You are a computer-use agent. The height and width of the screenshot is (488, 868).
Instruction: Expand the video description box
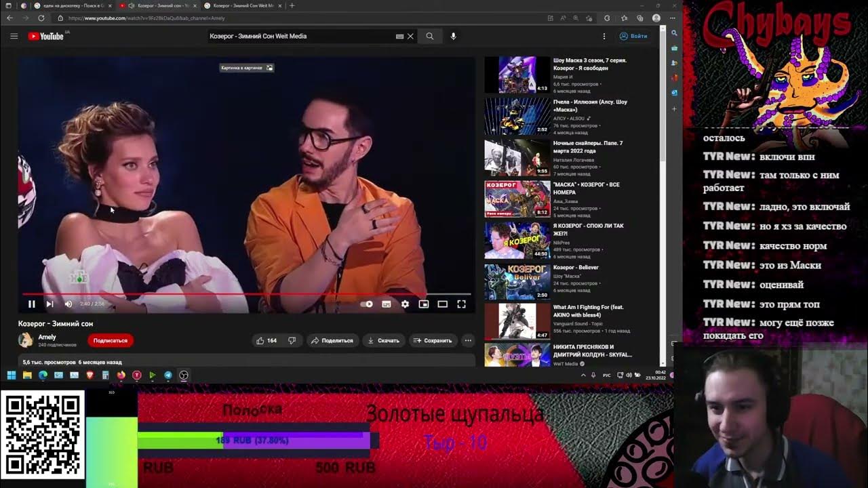pyautogui.click(x=247, y=362)
